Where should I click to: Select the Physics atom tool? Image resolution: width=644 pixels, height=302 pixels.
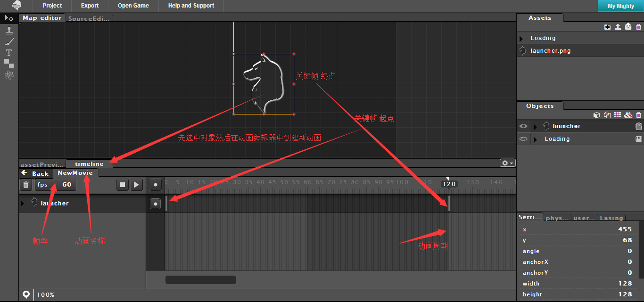pos(9,75)
